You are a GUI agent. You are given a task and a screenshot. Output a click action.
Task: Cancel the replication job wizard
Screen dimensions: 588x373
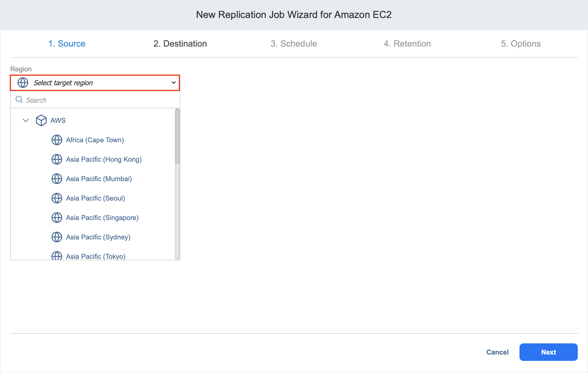tap(497, 352)
